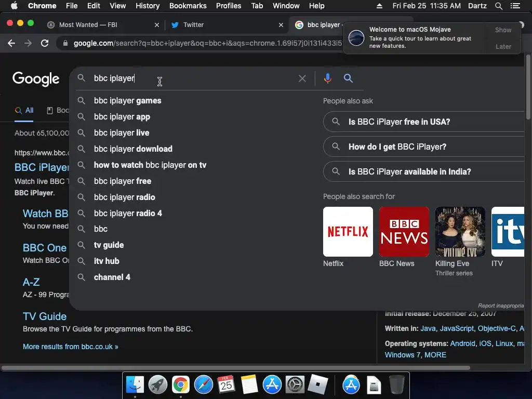Click the macOS Mojave notification icon
Screen dimensions: 532x399
(x=356, y=37)
